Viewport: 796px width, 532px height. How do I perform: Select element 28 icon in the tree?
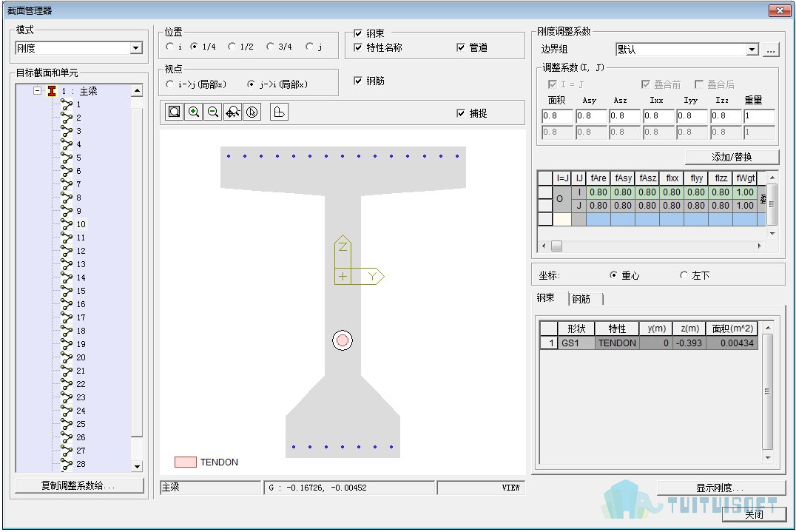tap(67, 463)
